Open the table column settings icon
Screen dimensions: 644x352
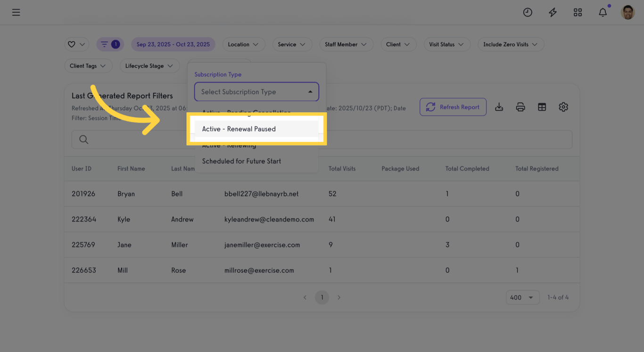tap(542, 107)
